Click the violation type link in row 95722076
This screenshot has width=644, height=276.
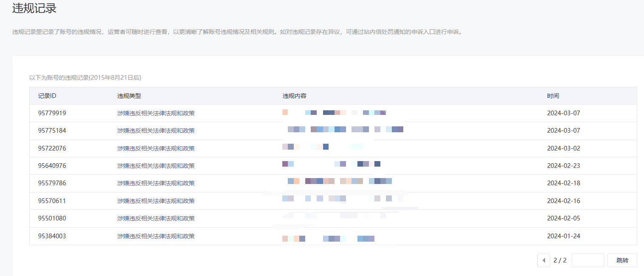coord(156,148)
